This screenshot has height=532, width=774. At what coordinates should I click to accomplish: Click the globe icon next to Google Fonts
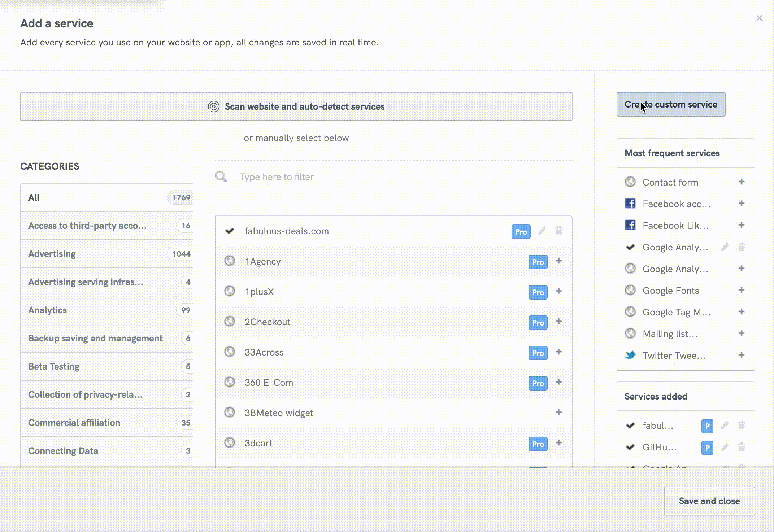pos(630,290)
